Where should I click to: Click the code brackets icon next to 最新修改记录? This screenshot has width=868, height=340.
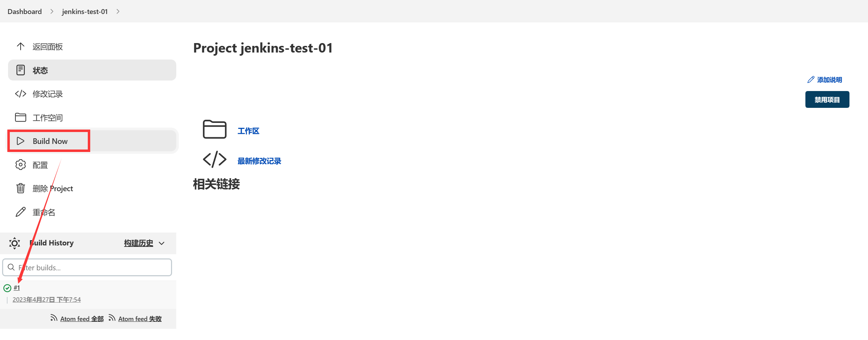[x=214, y=160]
